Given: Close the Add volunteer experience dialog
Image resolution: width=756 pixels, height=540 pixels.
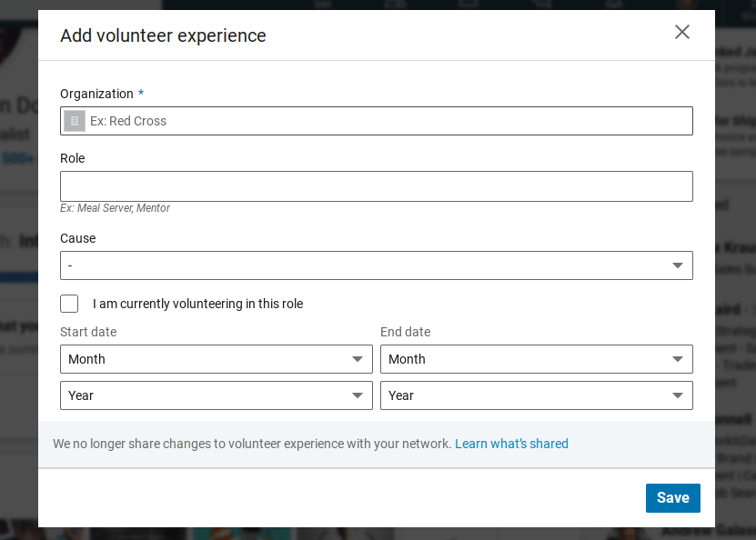Looking at the screenshot, I should click(681, 32).
